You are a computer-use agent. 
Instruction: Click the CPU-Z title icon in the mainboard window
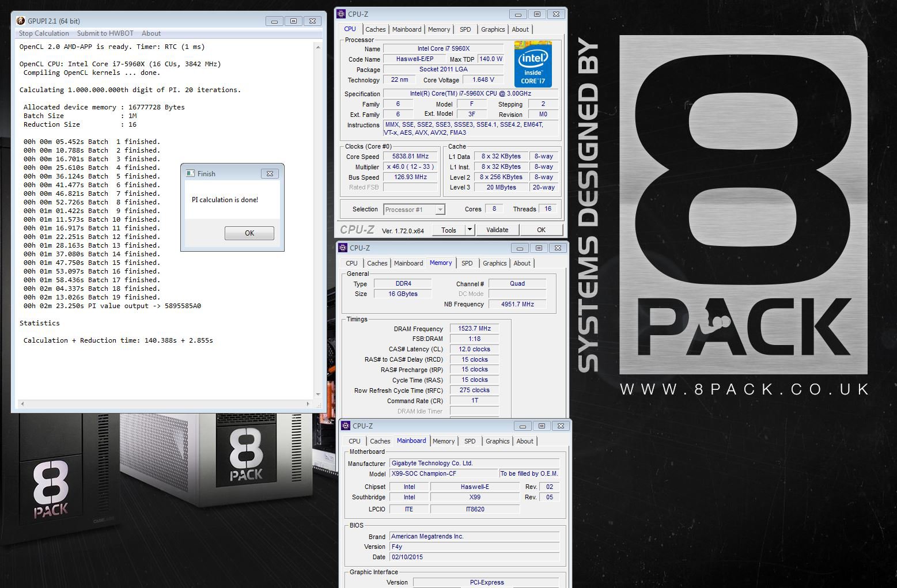pyautogui.click(x=346, y=426)
